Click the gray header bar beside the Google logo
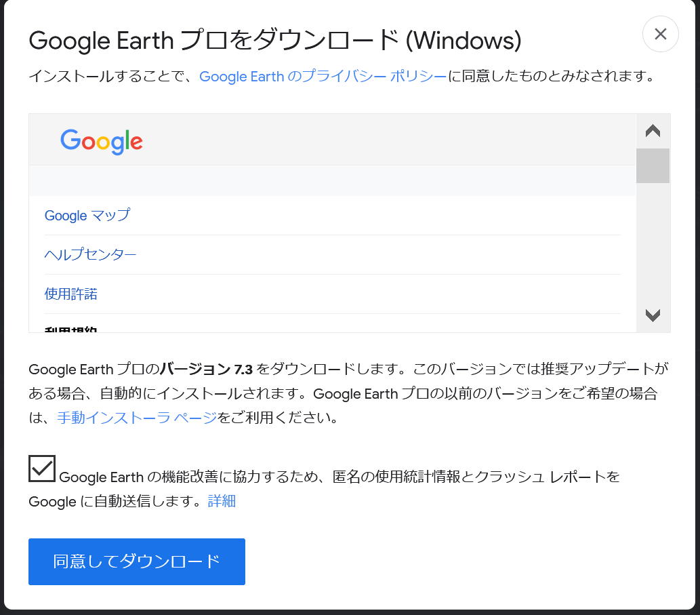The image size is (700, 615). [388, 140]
